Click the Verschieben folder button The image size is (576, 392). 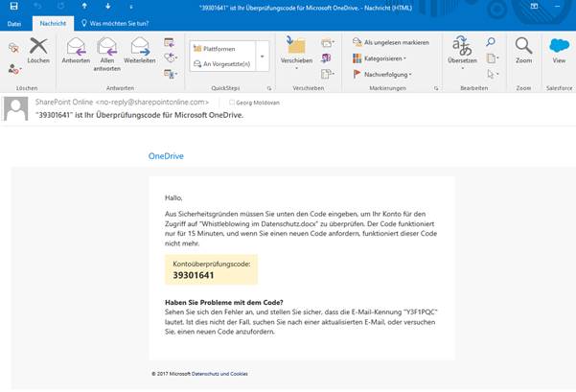pos(296,52)
